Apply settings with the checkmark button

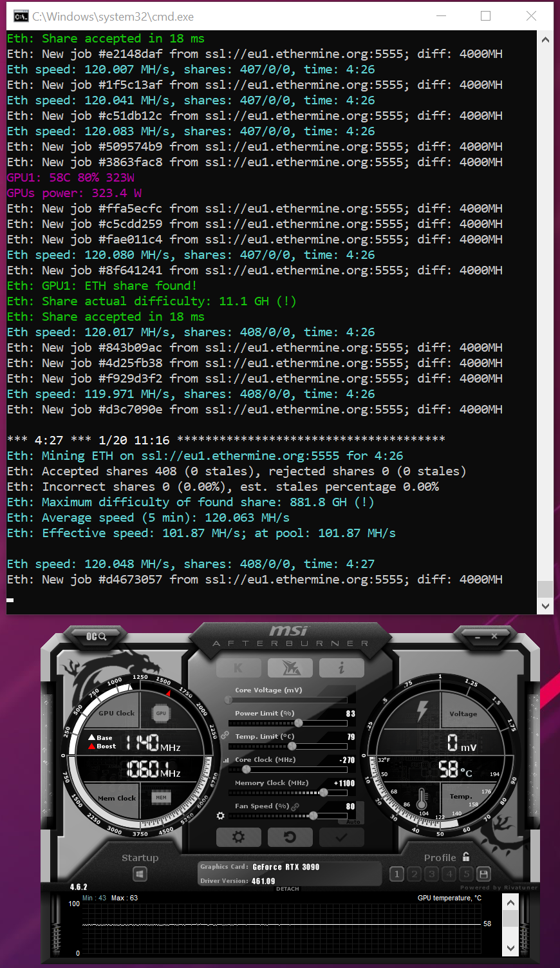pos(342,837)
